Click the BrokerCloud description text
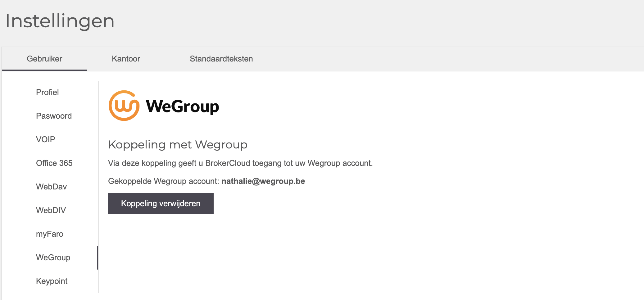The width and height of the screenshot is (644, 300). pyautogui.click(x=241, y=163)
